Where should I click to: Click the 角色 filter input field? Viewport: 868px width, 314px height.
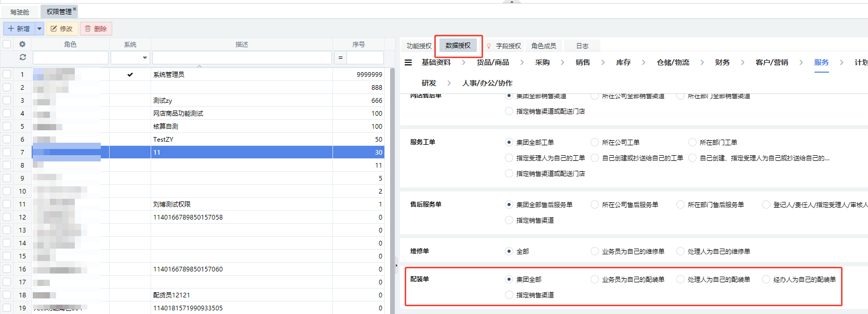point(71,58)
